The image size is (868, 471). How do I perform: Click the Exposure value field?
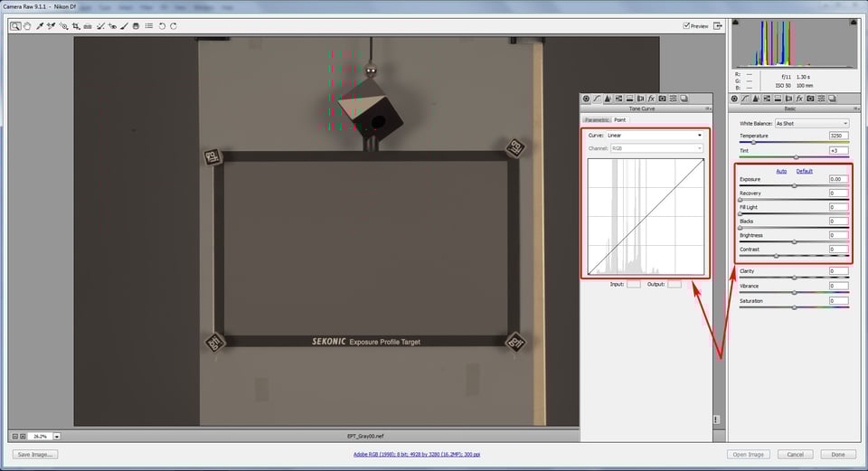839,179
